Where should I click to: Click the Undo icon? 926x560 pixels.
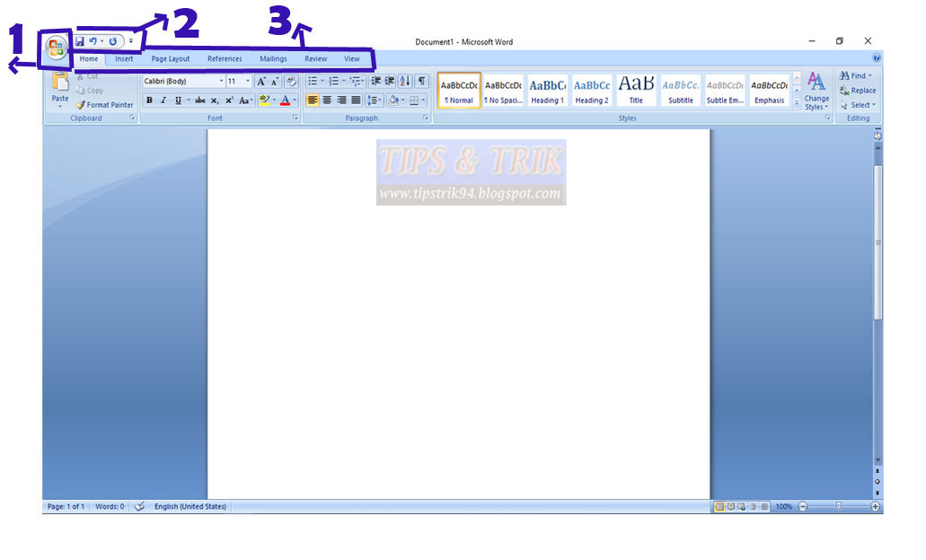94,40
